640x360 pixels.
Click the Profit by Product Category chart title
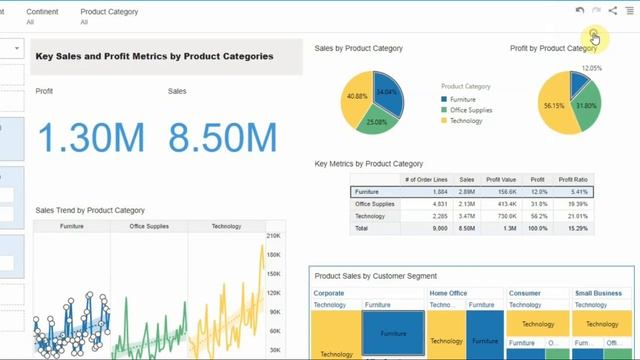point(553,48)
